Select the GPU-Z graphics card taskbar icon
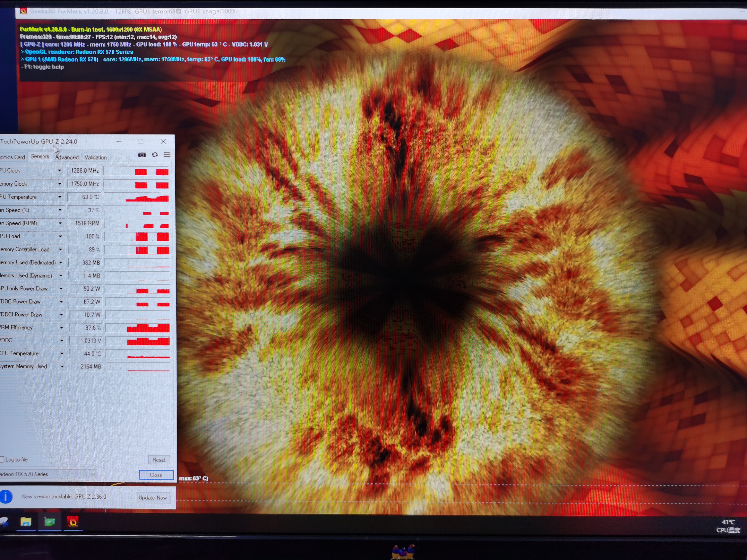 50,522
